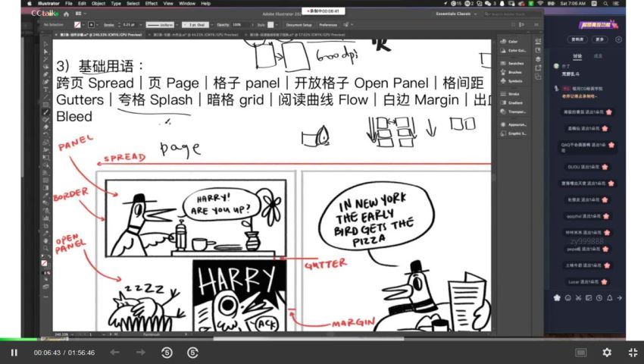Click the Fill color swatch in control bar
Screen dimensions: 644x364
pyautogui.click(x=77, y=25)
